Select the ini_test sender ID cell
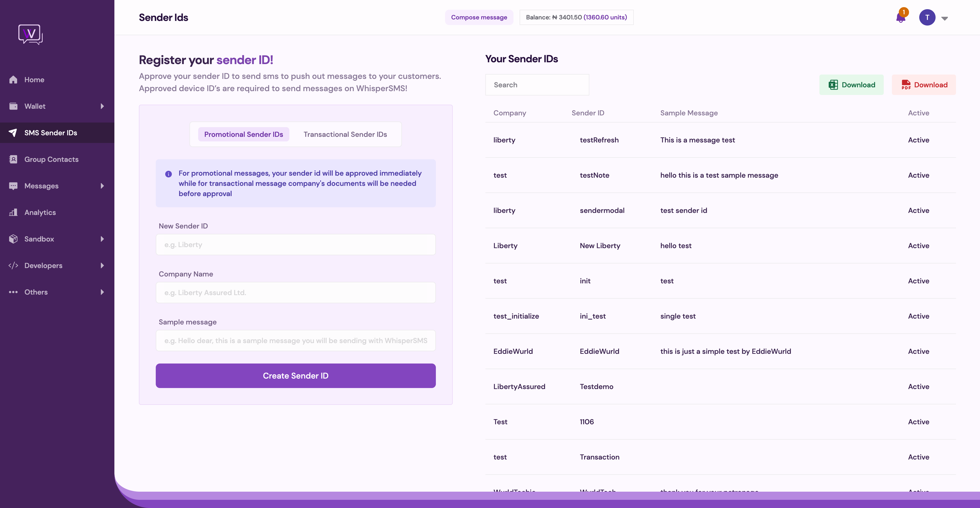Image resolution: width=980 pixels, height=508 pixels. point(592,316)
